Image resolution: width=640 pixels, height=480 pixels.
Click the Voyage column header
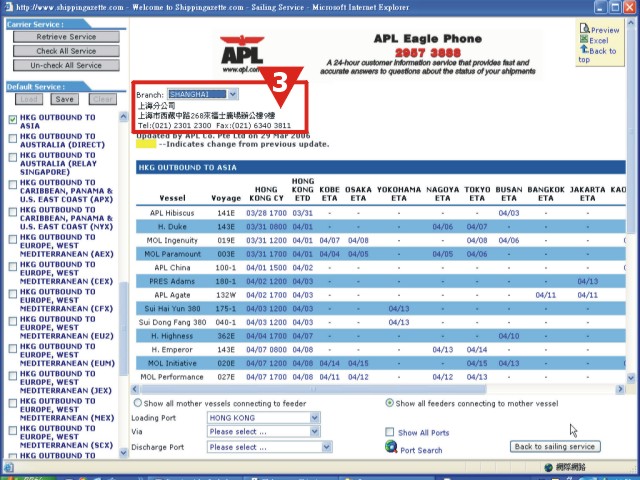pos(226,198)
